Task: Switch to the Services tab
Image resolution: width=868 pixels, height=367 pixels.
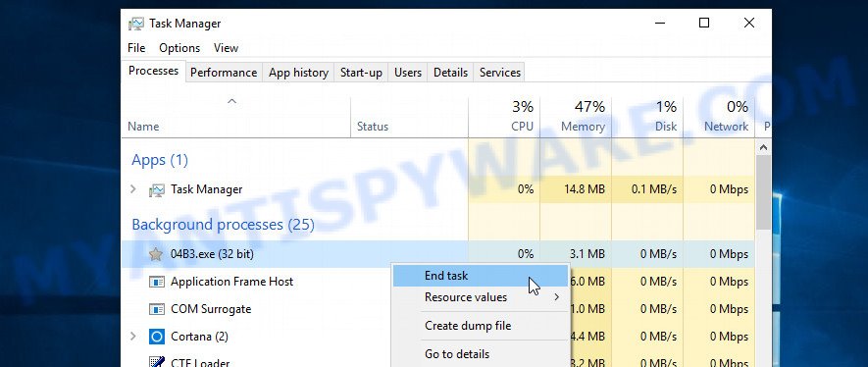Action: (500, 73)
